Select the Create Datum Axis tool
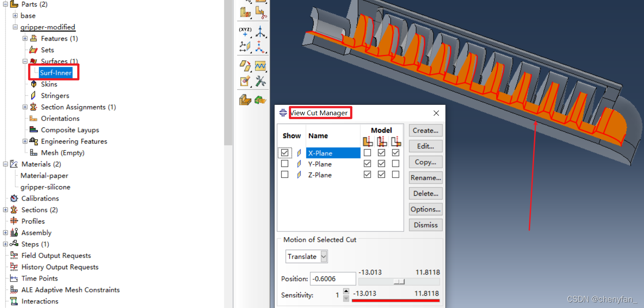Viewport: 644px width, 308px height. 260,32
